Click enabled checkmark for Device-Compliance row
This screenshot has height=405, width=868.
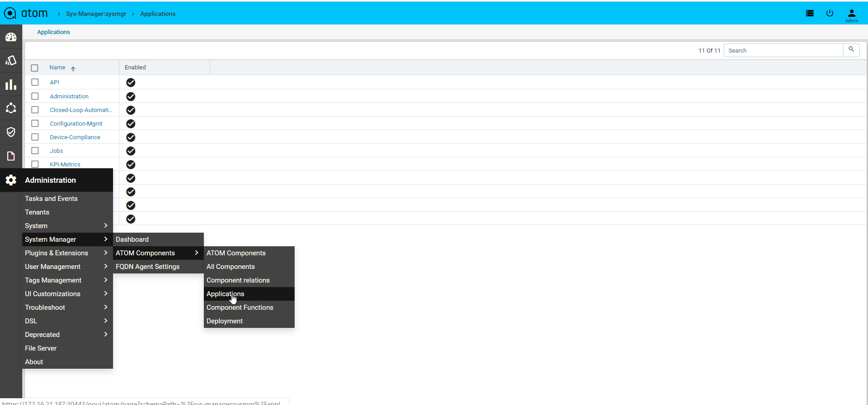(131, 137)
